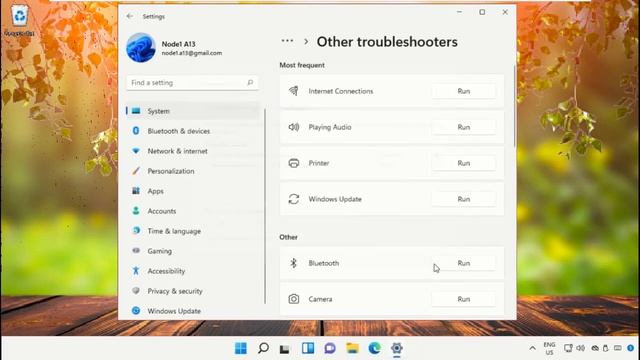
Task: Click the Other troubleshooters page title
Action: coord(387,42)
